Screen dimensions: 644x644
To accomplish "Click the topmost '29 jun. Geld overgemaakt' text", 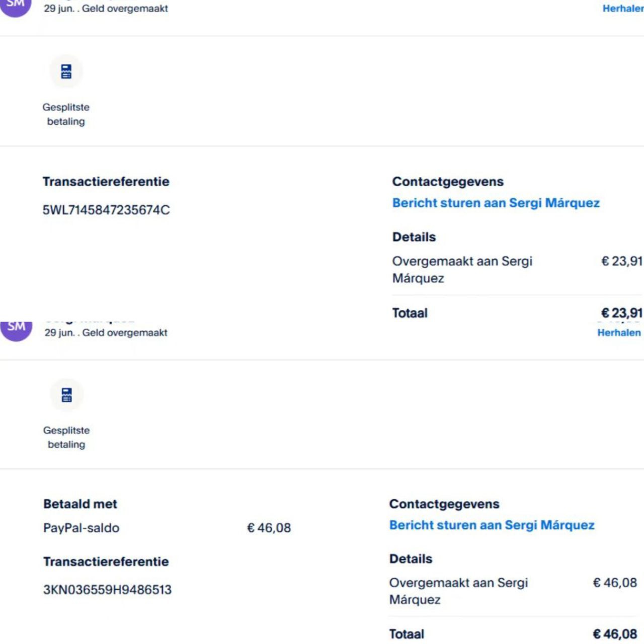I will (106, 9).
